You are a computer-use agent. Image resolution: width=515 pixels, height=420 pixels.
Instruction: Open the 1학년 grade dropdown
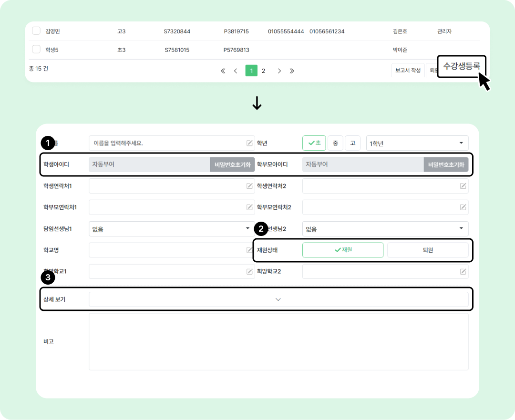click(417, 143)
